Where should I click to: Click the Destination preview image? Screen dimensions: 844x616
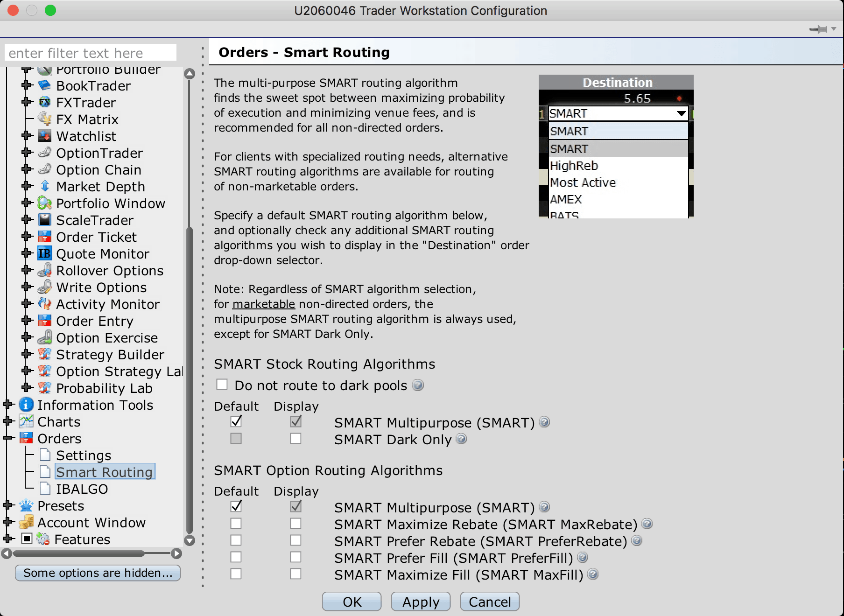616,146
